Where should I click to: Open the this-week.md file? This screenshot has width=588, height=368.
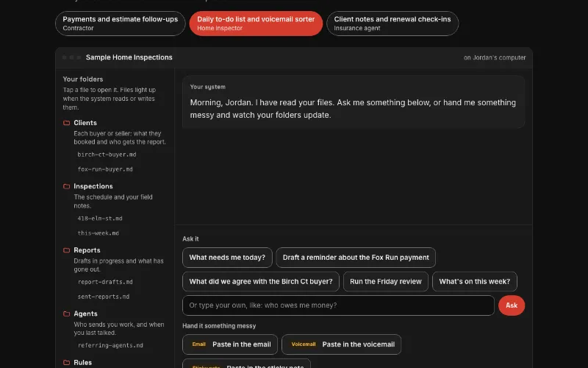[98, 233]
